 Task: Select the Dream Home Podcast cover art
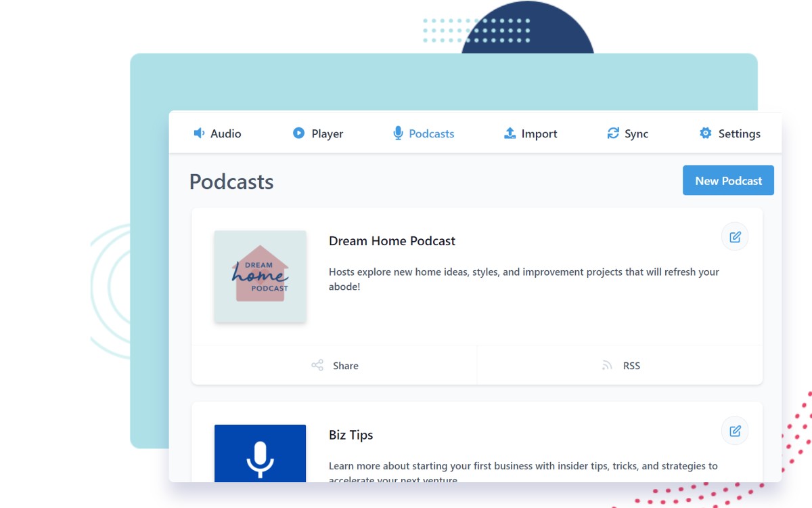pyautogui.click(x=261, y=276)
